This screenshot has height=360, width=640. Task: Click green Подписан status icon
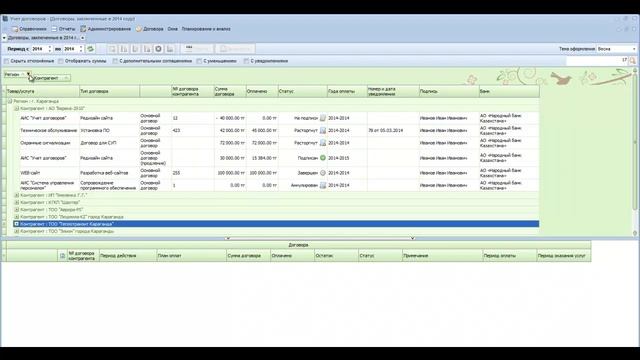point(322,158)
